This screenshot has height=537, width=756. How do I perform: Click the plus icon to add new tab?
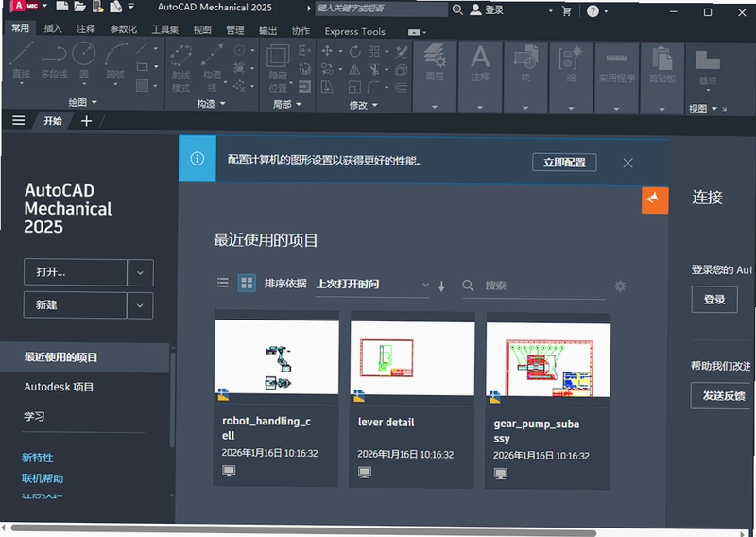tap(86, 121)
